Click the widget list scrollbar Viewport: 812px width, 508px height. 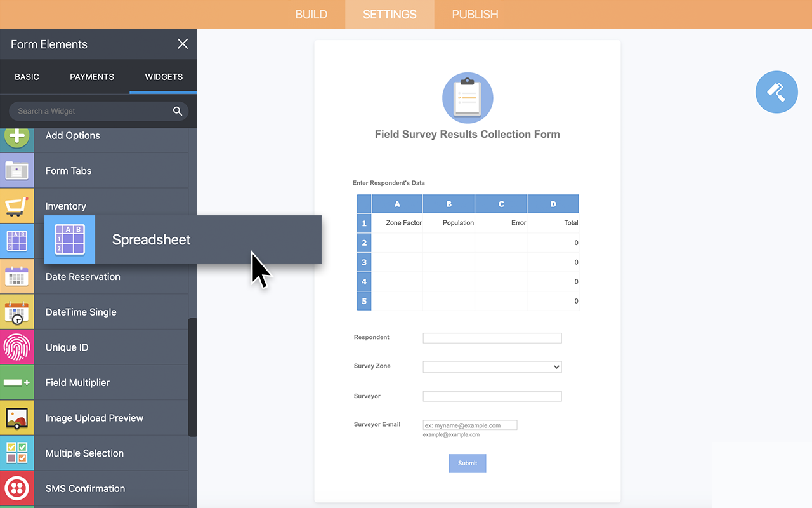193,377
